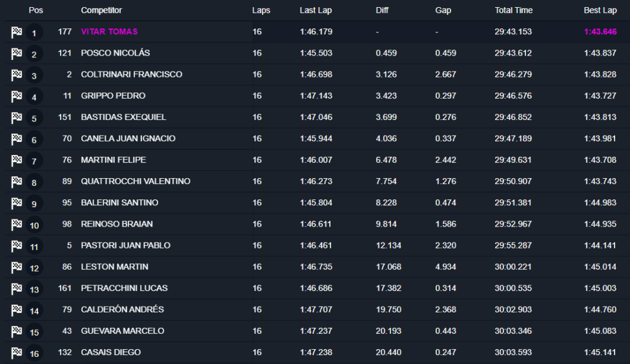The width and height of the screenshot is (630, 364).
Task: Click the checkered flag beside Posco Nicolás
Action: click(16, 54)
